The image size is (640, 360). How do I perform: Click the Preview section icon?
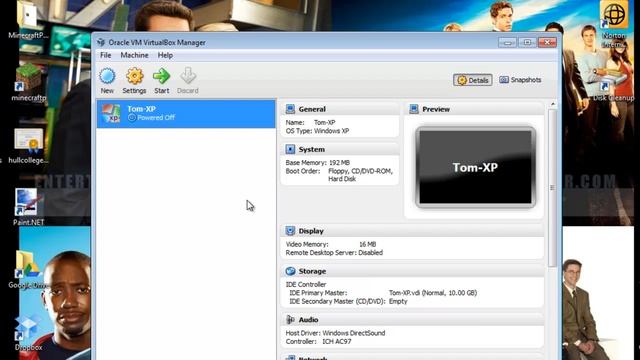(x=414, y=109)
